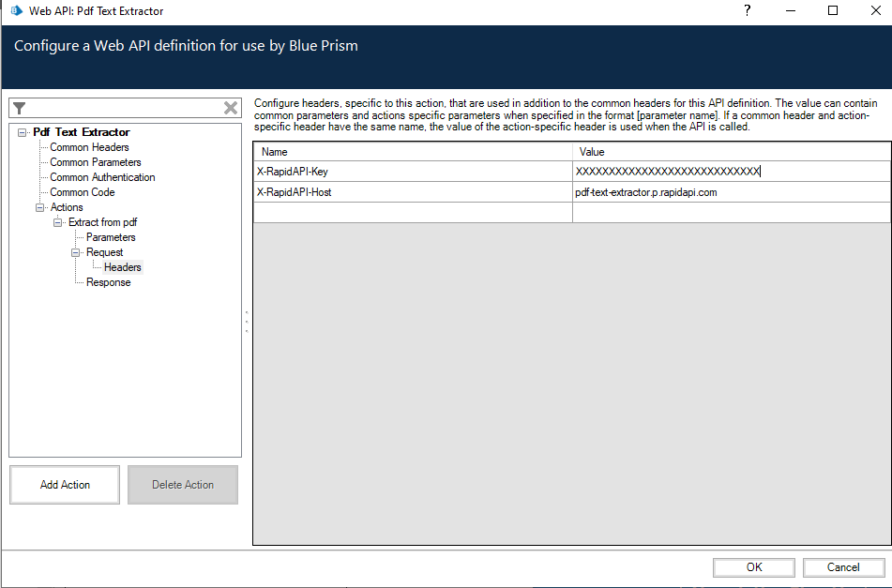Collapse the Pdf Text Extractor root node

(x=23, y=132)
